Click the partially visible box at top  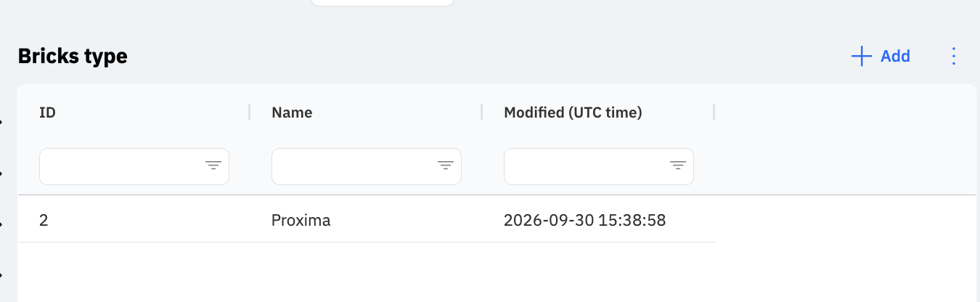(382, 3)
